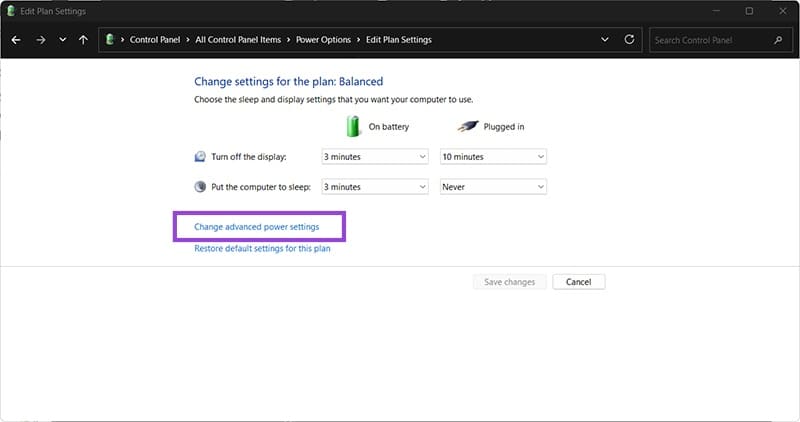Viewport: 800px width, 422px height.
Task: Minimize the Edit Plan Settings window
Action: pos(716,11)
